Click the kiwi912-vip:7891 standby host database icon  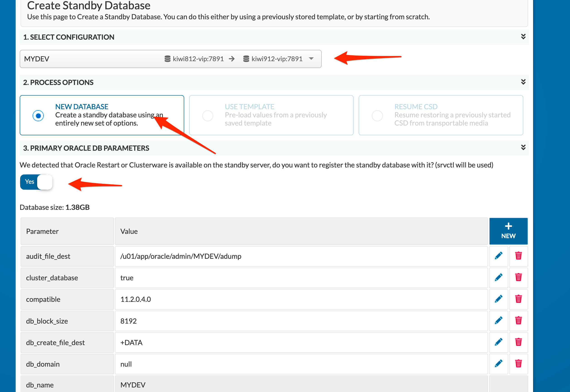pos(246,59)
